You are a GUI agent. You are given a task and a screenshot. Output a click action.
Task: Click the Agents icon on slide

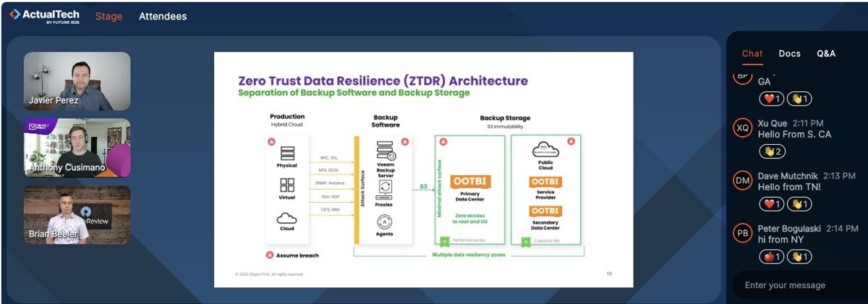click(385, 221)
